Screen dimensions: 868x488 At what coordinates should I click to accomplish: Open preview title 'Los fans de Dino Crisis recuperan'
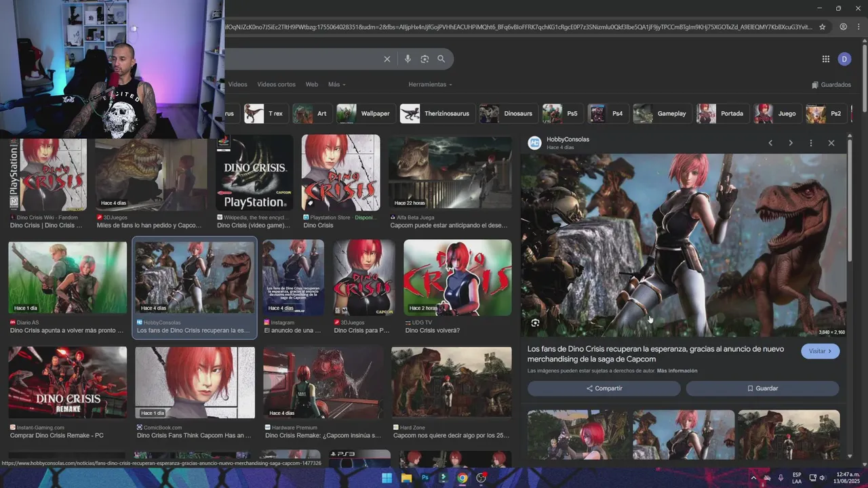click(x=656, y=354)
